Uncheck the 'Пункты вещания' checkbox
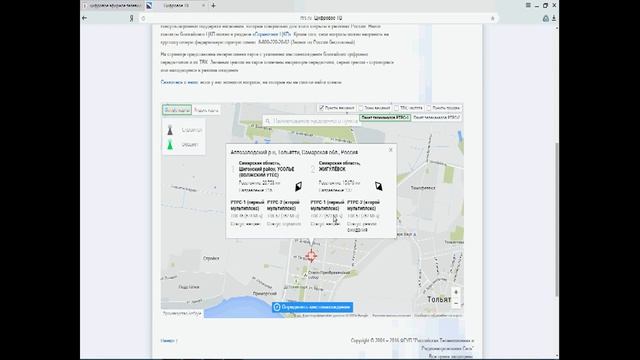The image size is (640, 360). tap(321, 108)
